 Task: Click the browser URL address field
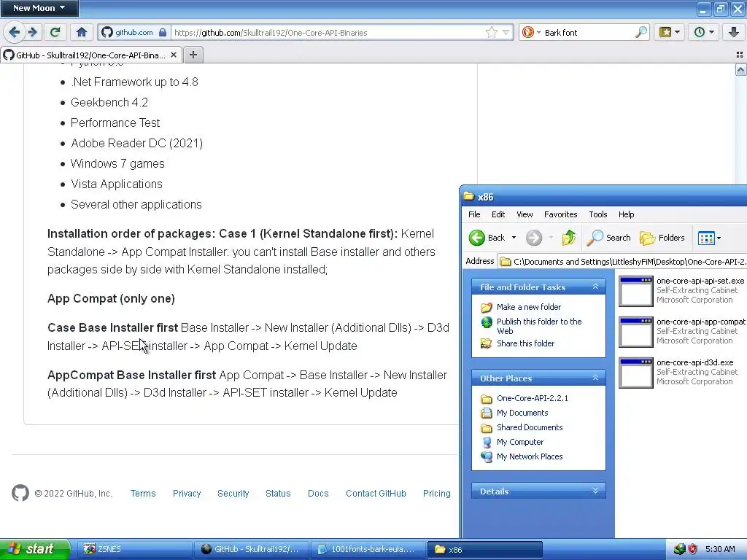[x=328, y=32]
